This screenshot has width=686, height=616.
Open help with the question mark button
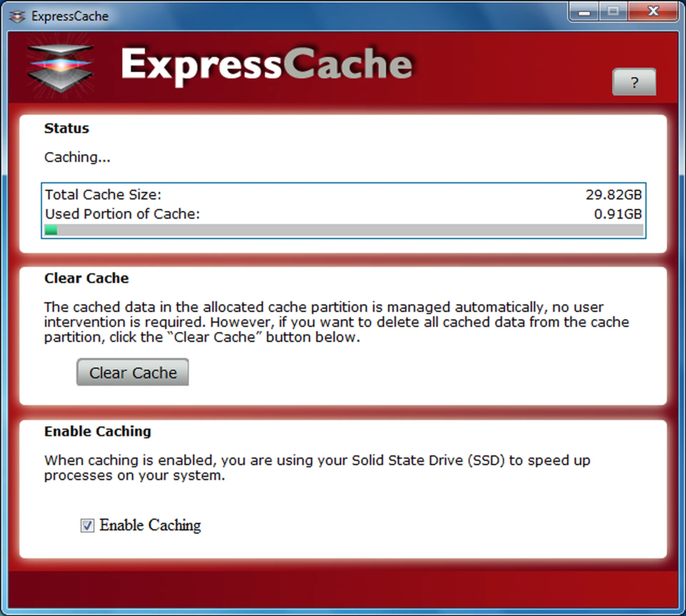coord(634,82)
